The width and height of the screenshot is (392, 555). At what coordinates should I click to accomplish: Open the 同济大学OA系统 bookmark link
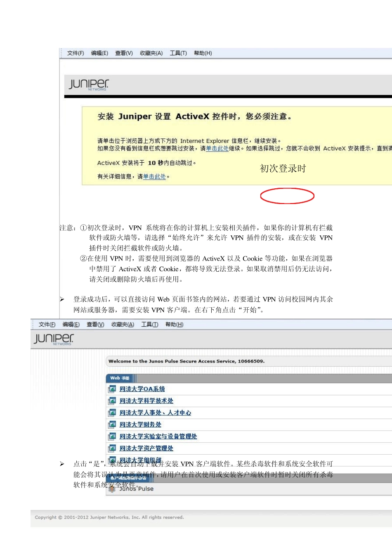[x=142, y=389]
